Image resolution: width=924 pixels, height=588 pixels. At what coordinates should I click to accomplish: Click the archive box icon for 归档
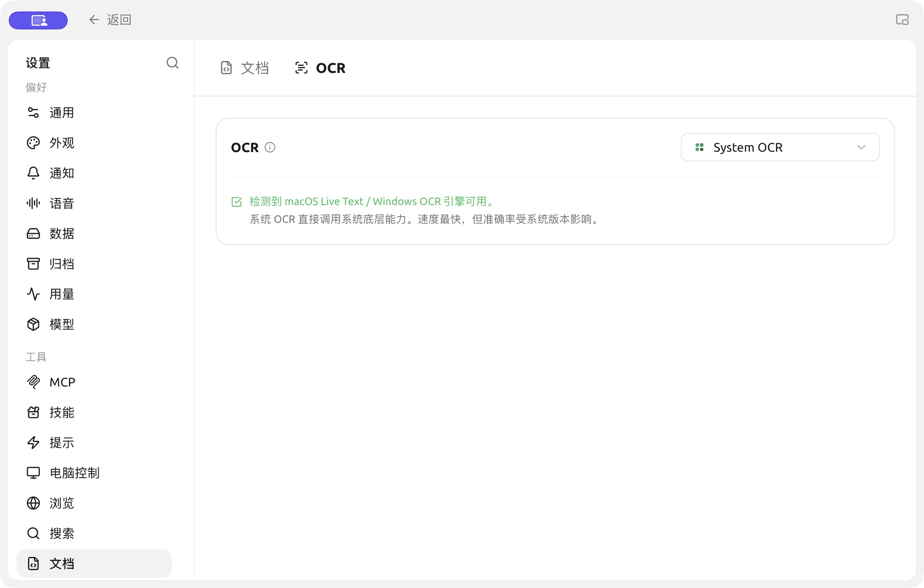click(x=33, y=264)
